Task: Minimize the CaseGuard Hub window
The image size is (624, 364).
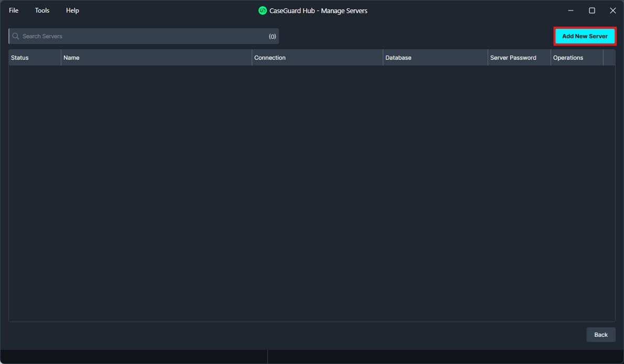Action: tap(571, 10)
